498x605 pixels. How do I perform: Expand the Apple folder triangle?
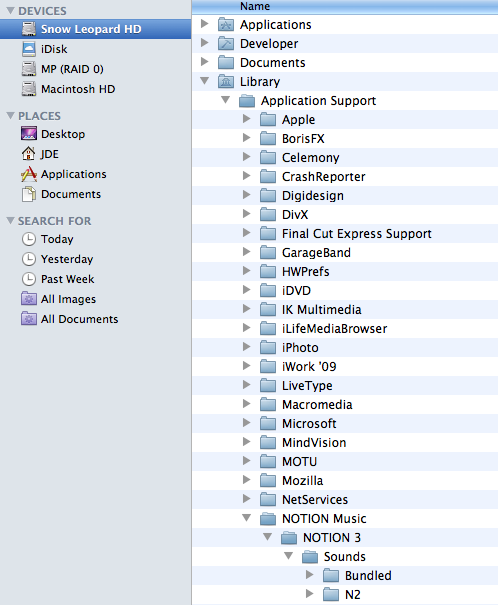click(x=246, y=119)
